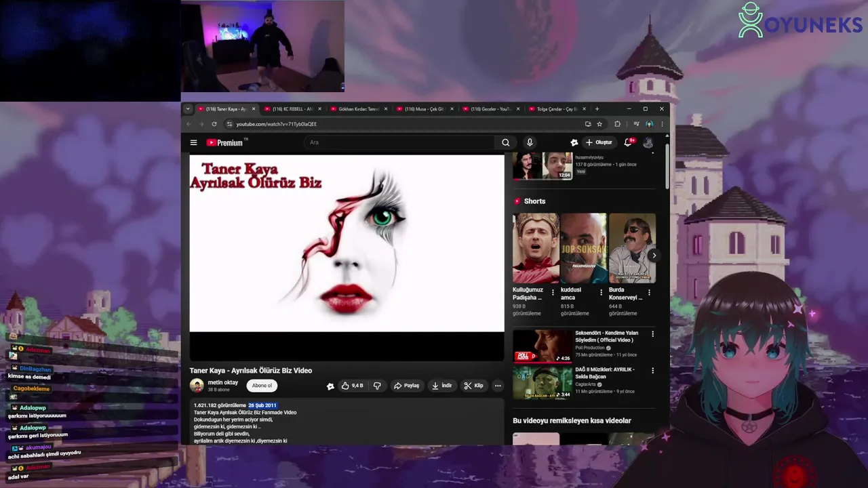Open options for kuddusi amca short
The width and height of the screenshot is (868, 488).
[x=601, y=293]
